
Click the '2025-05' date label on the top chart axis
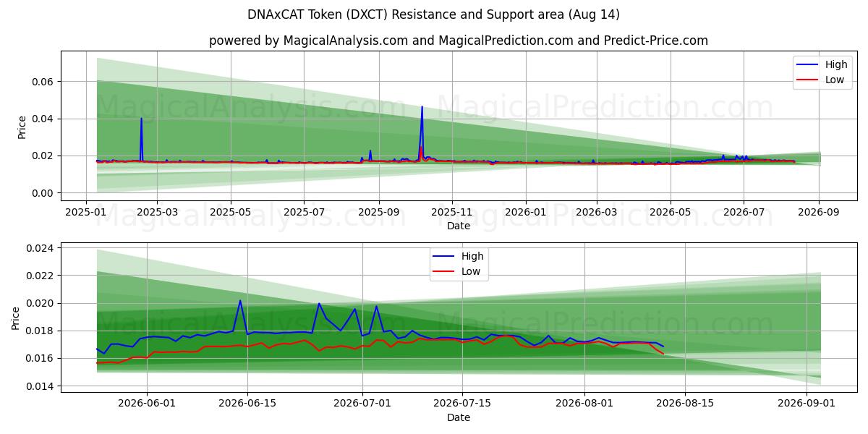(x=231, y=213)
